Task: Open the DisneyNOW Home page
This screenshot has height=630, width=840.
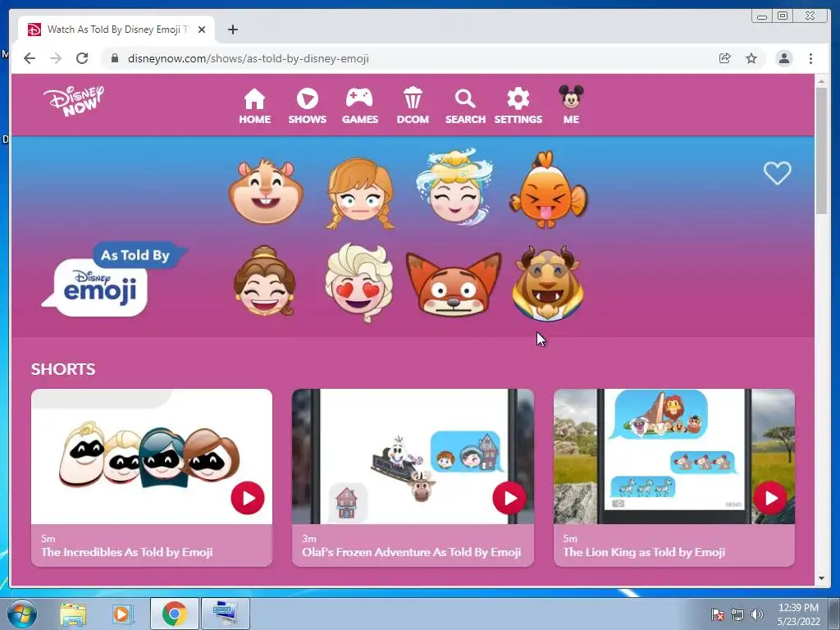Action: (x=254, y=106)
